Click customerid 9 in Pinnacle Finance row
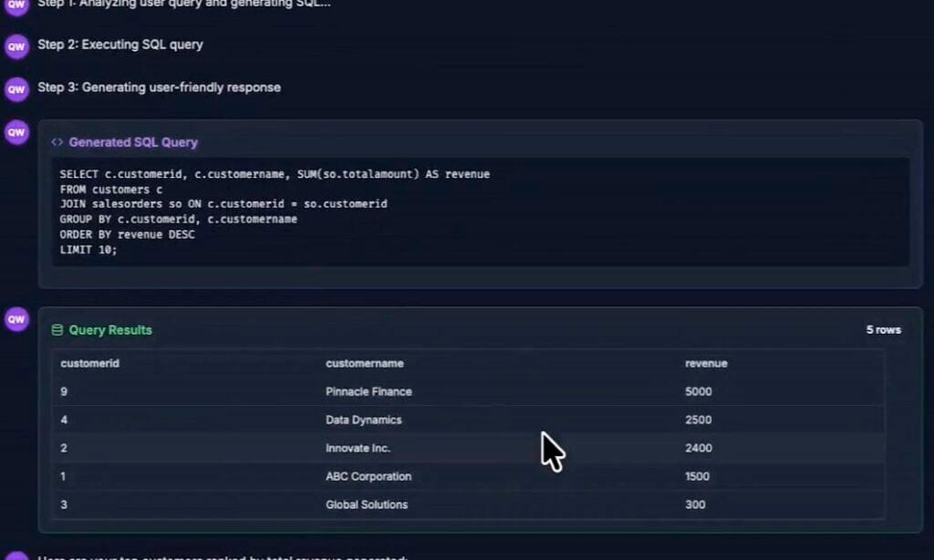The image size is (934, 560). point(64,391)
